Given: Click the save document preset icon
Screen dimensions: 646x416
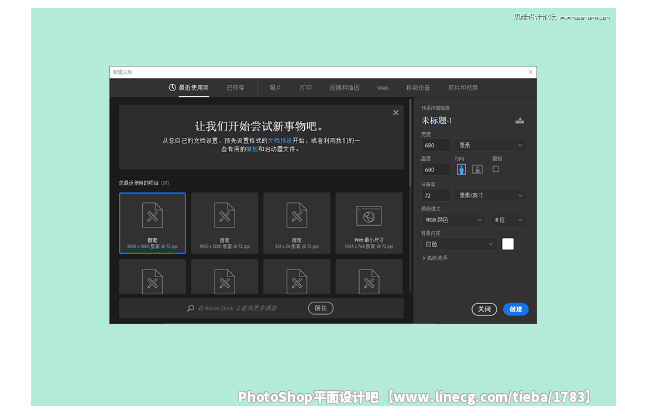Looking at the screenshot, I should 520,121.
